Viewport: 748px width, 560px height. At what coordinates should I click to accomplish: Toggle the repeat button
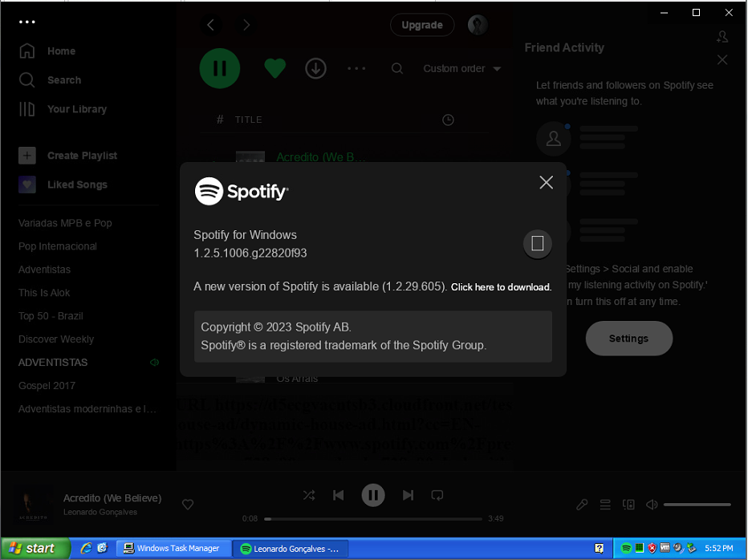tap(437, 496)
